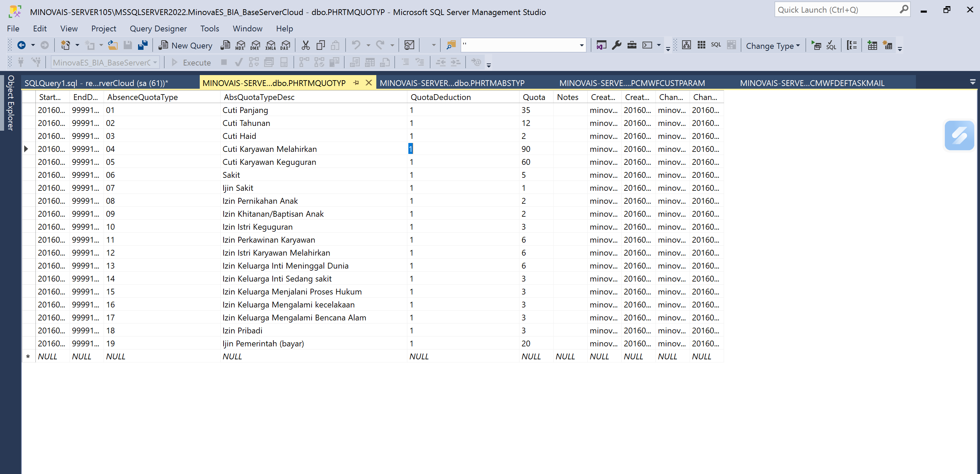Expand the find text combo box
The image size is (980, 474).
(x=581, y=46)
